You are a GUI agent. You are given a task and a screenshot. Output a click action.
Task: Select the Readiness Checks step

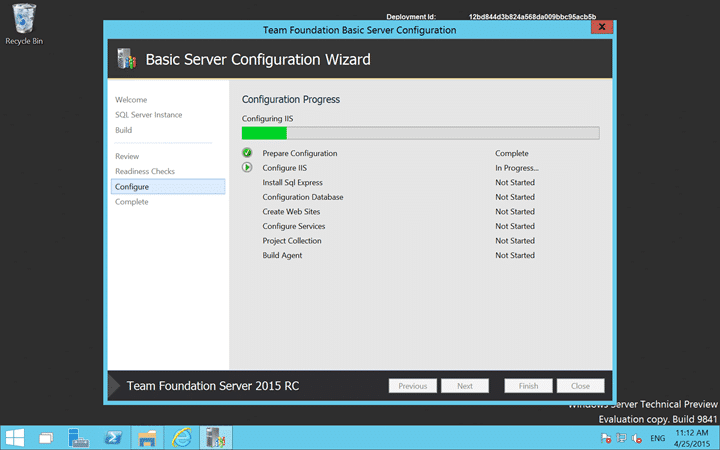coord(145,171)
